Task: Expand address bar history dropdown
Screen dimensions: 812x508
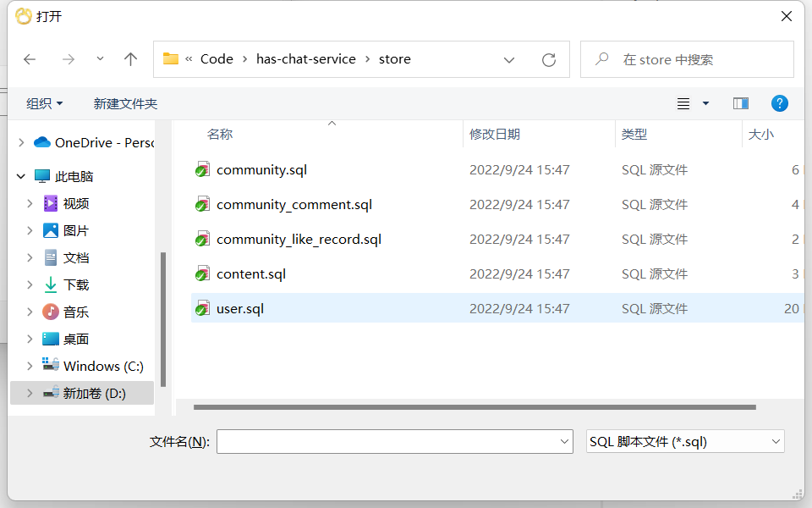Action: click(x=509, y=60)
